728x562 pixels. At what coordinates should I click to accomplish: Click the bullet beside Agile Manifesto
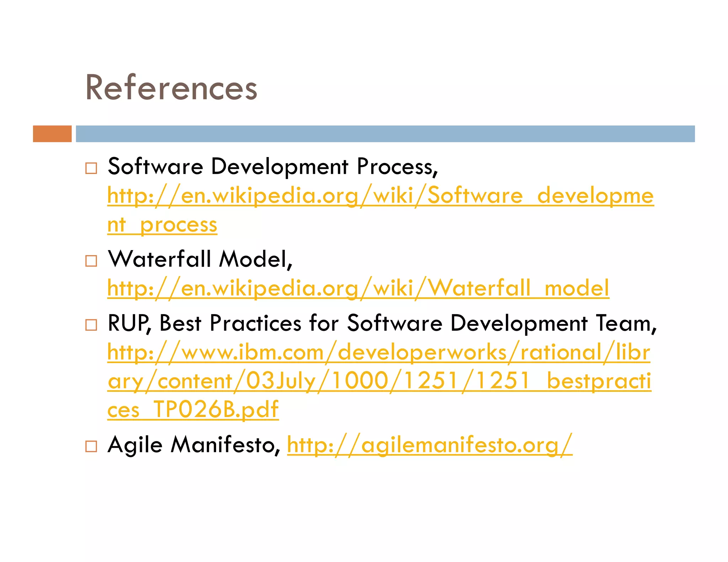[91, 446]
